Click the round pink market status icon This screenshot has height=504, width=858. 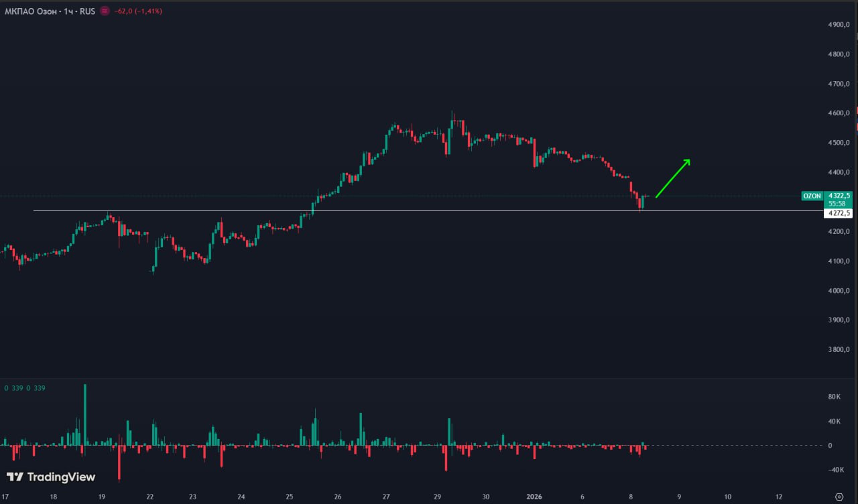tap(105, 11)
